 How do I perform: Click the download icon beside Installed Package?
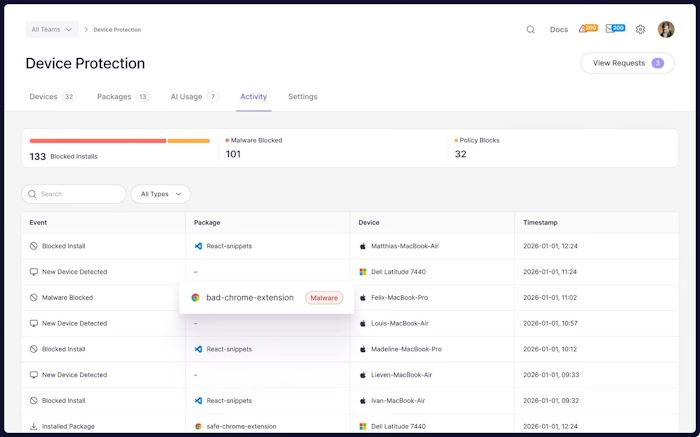(x=33, y=426)
